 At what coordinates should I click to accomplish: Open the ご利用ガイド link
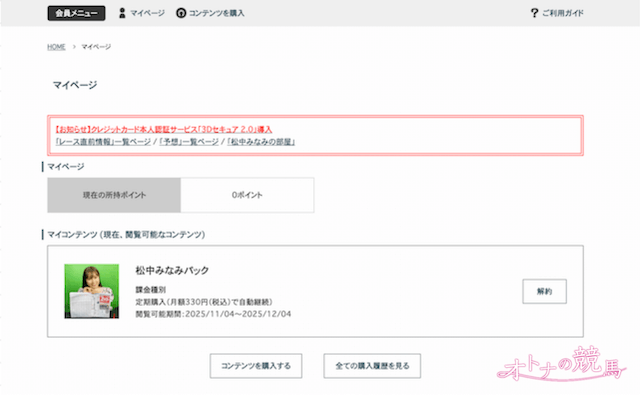563,13
